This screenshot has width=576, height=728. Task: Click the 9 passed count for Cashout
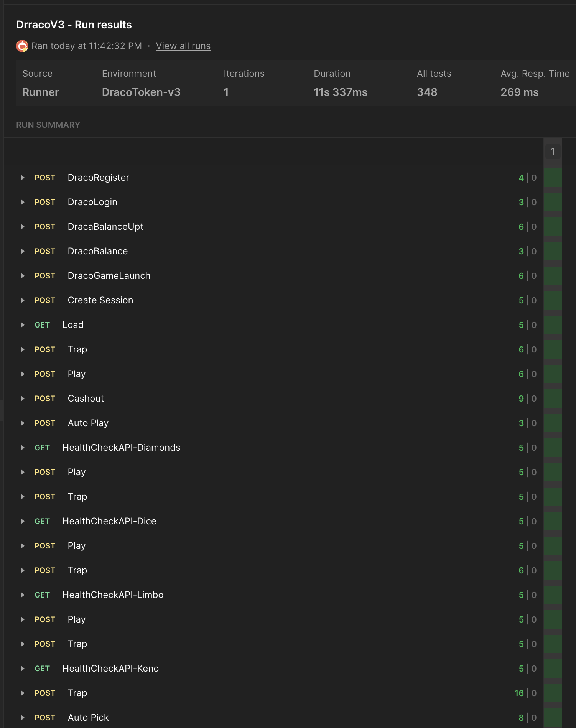tap(521, 399)
